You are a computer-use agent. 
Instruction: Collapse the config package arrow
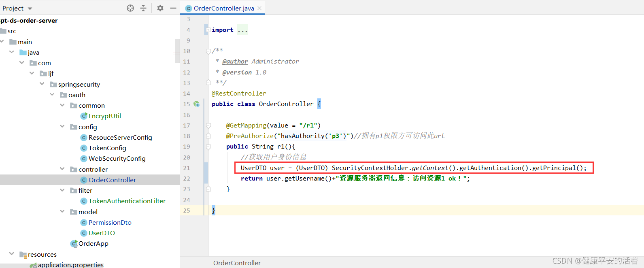tap(62, 126)
